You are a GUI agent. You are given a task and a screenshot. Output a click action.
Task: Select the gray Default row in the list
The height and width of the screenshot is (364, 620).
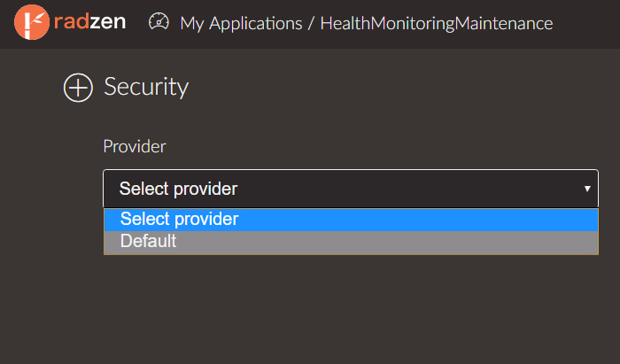(351, 242)
